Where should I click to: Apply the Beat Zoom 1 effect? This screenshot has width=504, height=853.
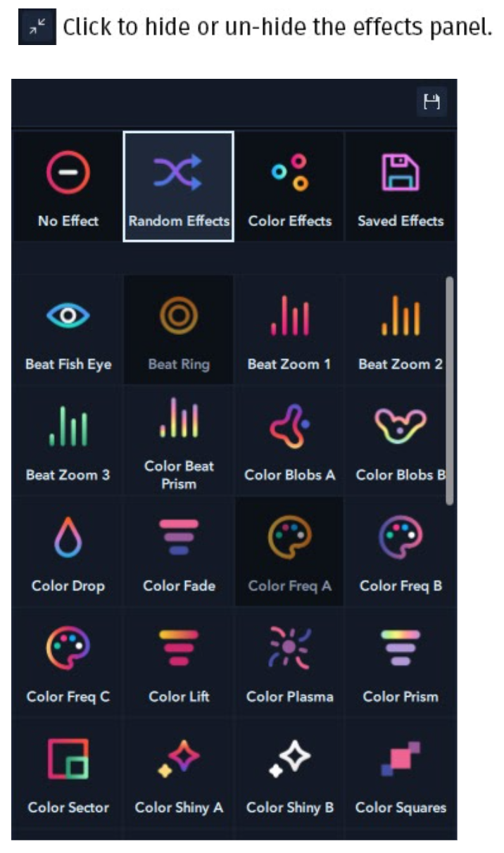coord(289,330)
